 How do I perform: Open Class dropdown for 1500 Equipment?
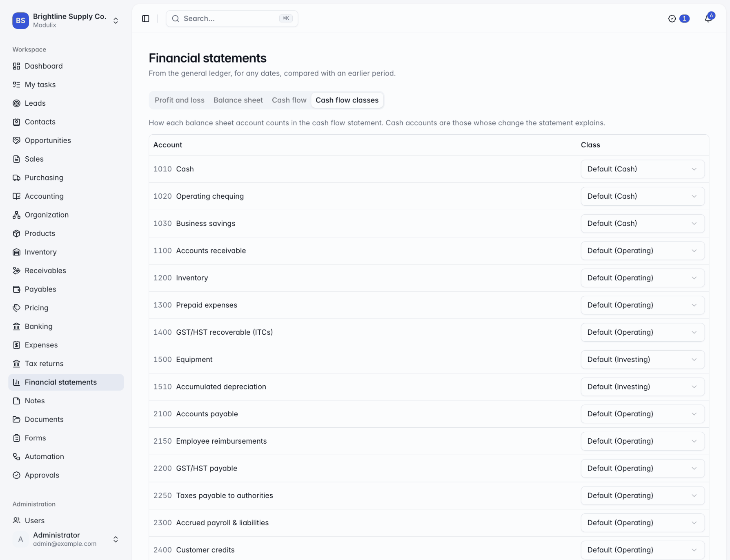pos(643,360)
